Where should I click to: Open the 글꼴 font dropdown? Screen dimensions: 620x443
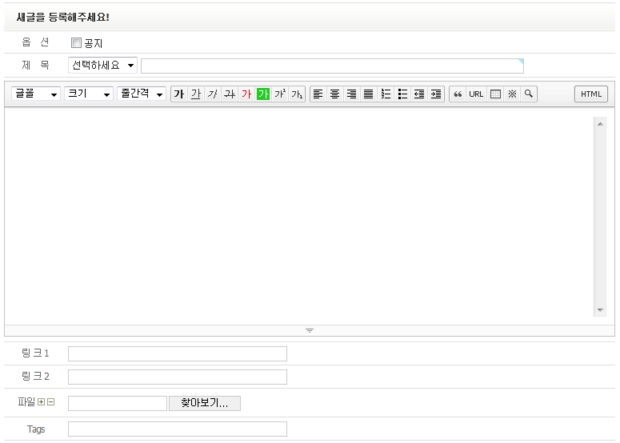pos(35,93)
